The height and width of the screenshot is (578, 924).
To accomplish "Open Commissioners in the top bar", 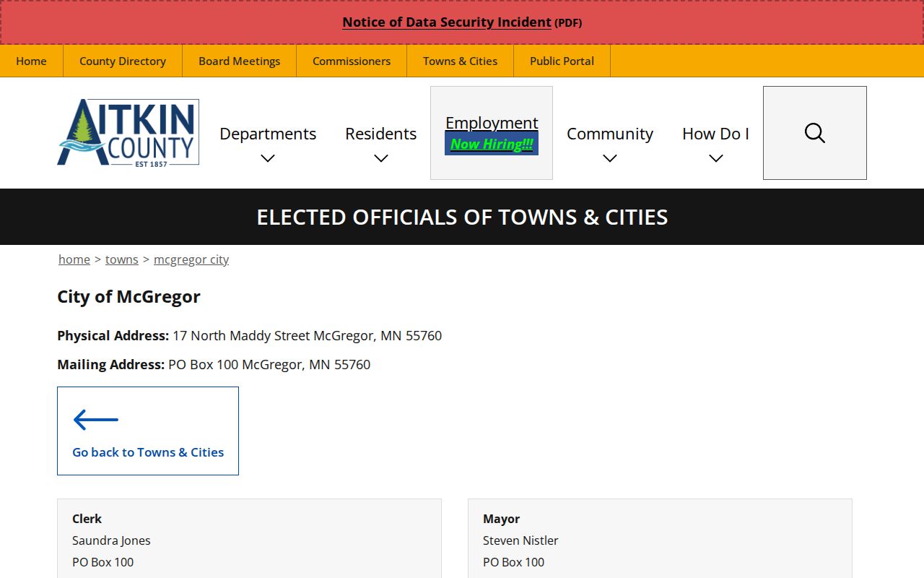I will (x=352, y=61).
